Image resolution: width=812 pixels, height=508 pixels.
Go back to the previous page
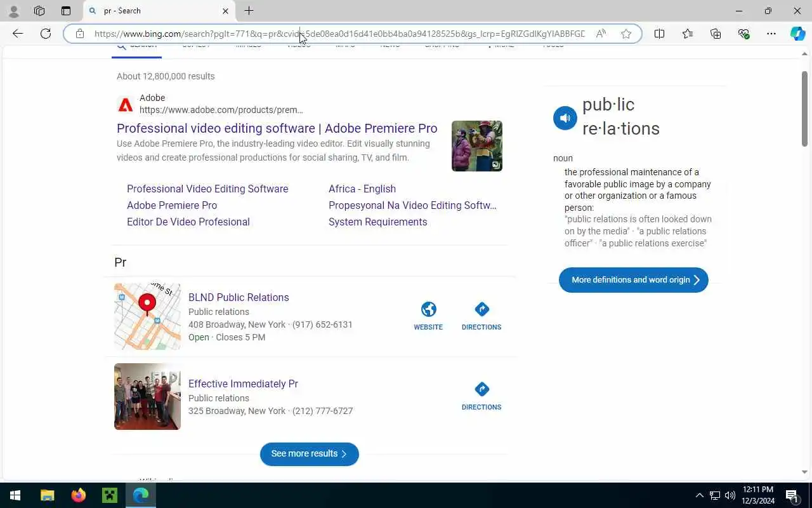point(18,34)
